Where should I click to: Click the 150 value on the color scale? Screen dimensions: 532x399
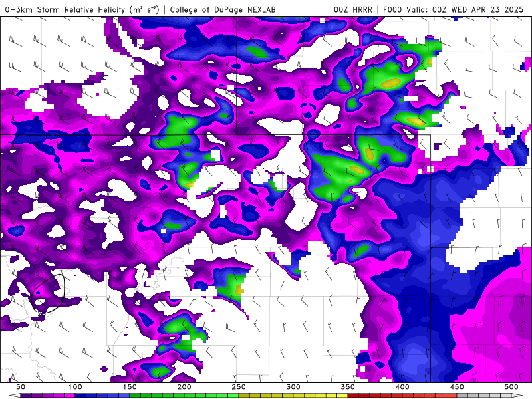pyautogui.click(x=130, y=387)
